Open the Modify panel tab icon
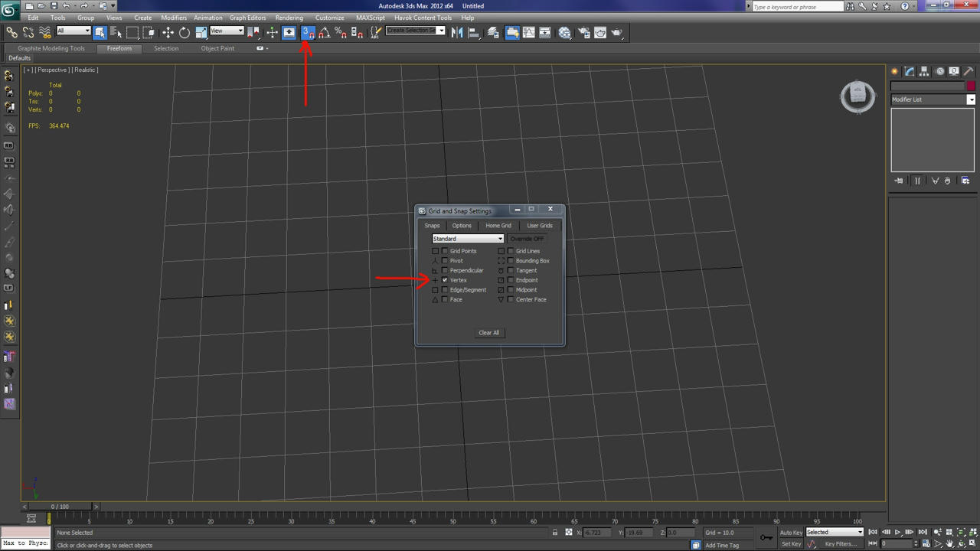 point(910,71)
